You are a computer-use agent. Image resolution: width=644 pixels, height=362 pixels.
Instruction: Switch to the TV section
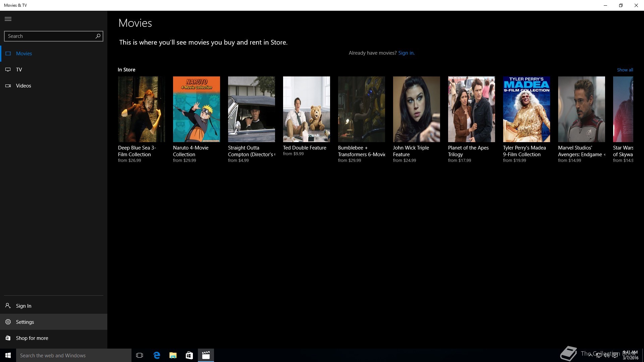click(x=54, y=69)
